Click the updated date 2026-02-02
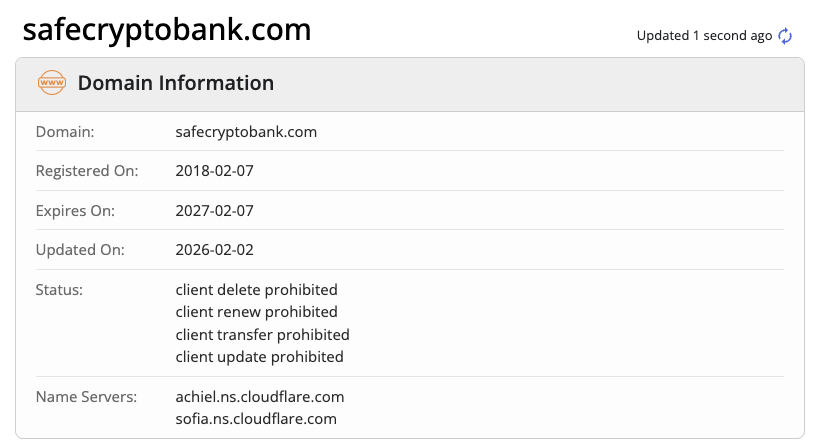The image size is (814, 448). [x=214, y=250]
